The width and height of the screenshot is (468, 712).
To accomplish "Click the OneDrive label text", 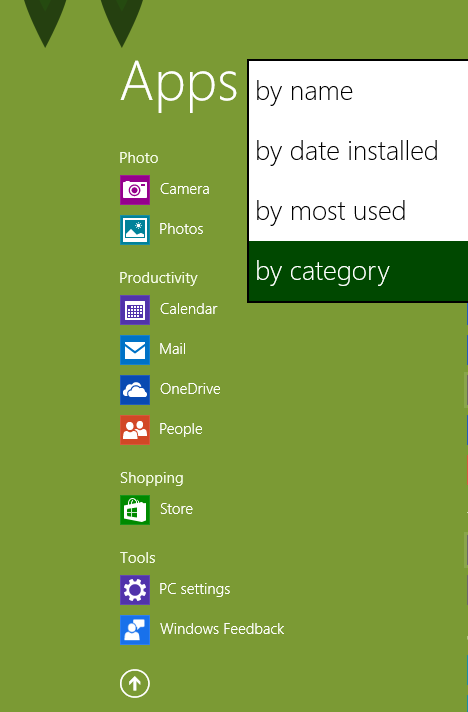I will (190, 389).
